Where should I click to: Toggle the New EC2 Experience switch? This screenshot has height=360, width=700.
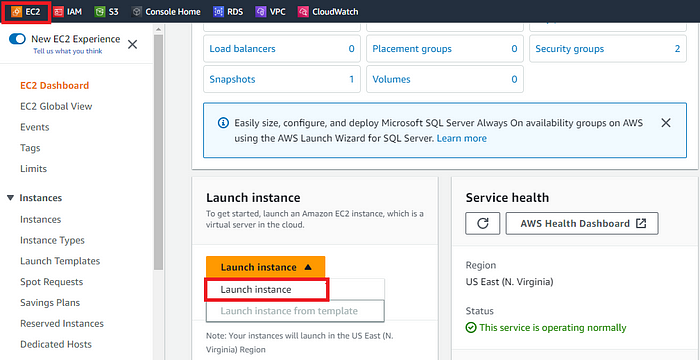[17, 39]
